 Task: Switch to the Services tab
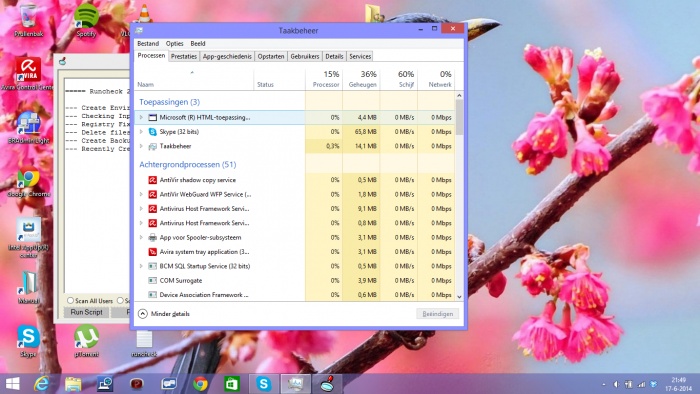tap(360, 56)
